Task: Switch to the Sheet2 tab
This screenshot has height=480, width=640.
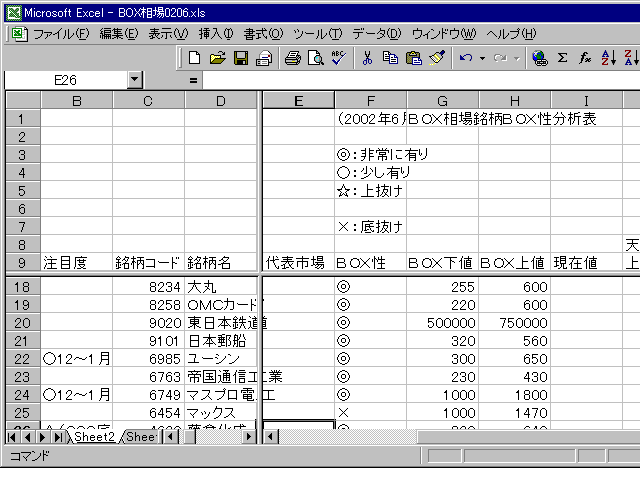Action: click(x=94, y=437)
